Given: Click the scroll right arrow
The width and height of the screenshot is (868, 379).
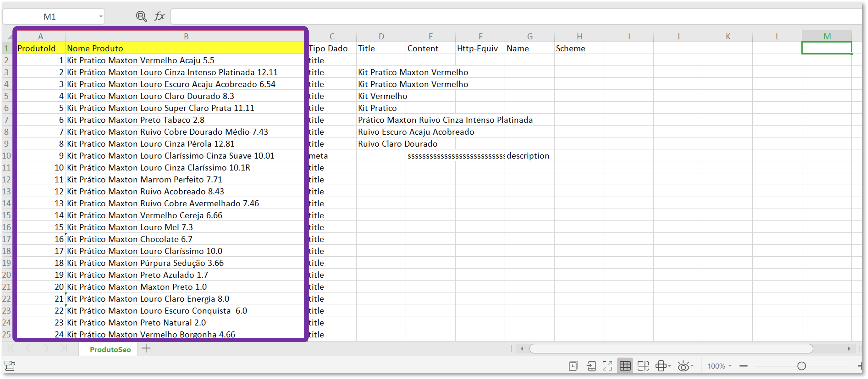Looking at the screenshot, I should [849, 348].
